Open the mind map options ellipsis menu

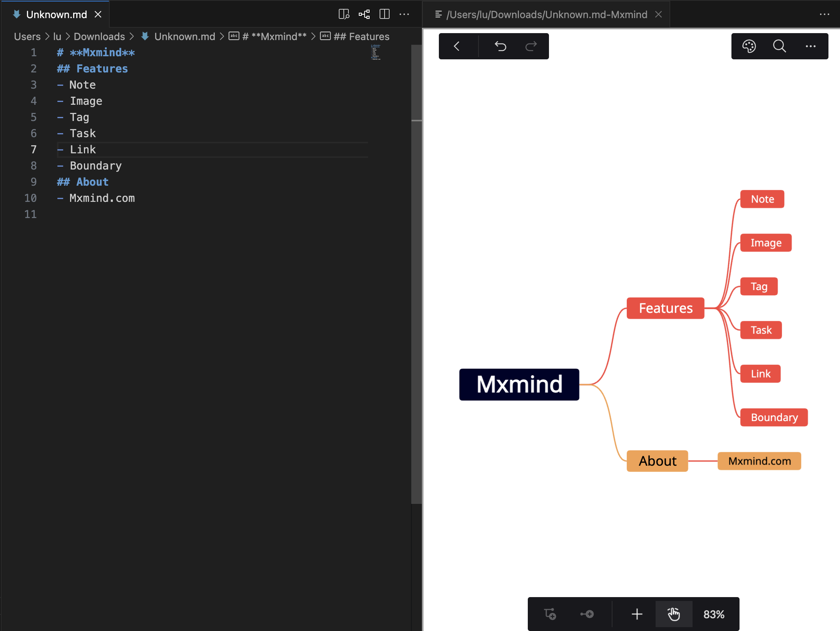coord(811,46)
